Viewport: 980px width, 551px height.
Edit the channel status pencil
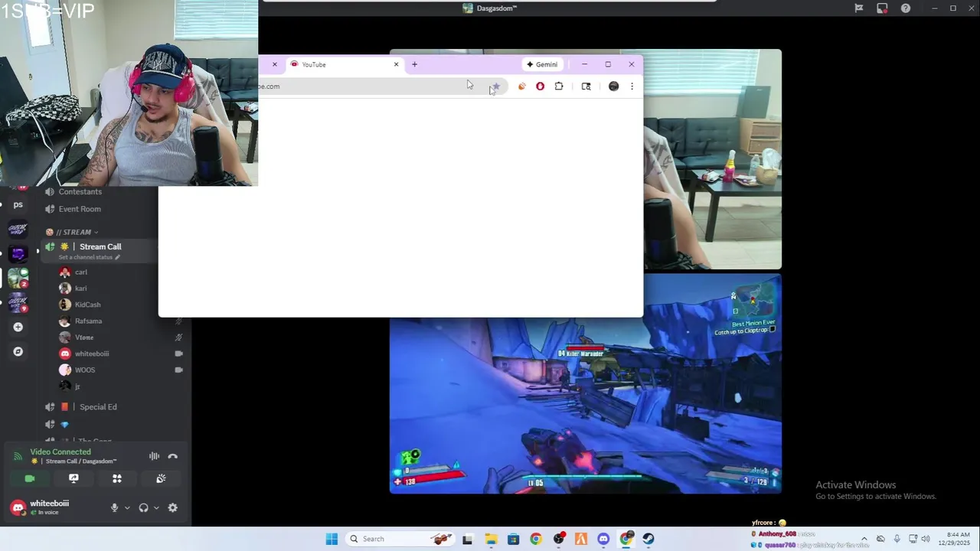(117, 257)
